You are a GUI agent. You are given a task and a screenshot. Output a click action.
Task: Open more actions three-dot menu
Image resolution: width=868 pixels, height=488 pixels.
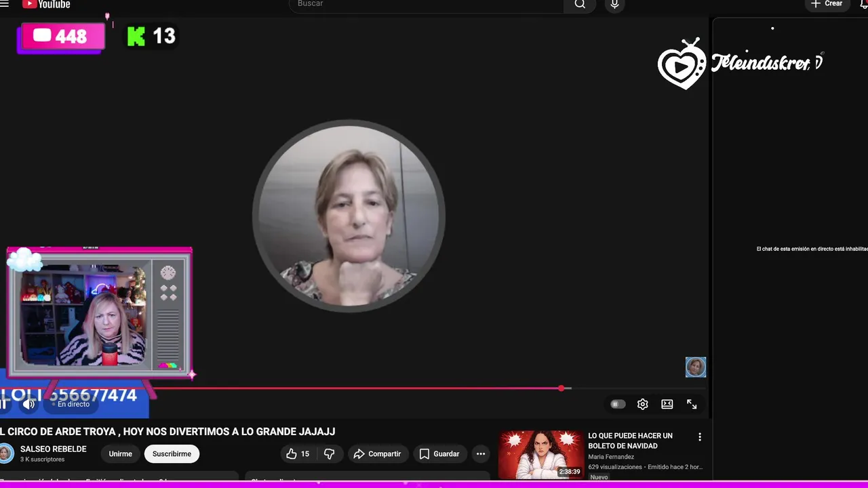(x=481, y=454)
